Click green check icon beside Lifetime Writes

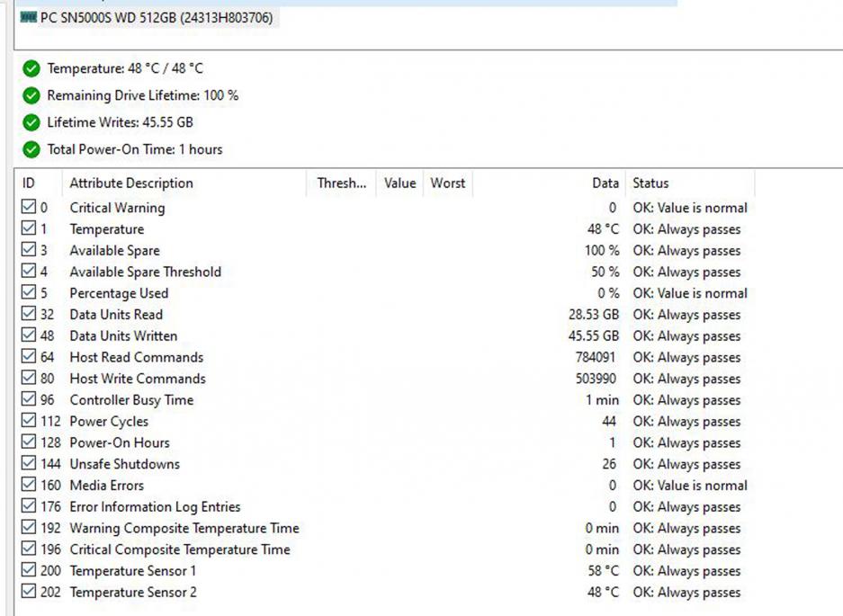[x=31, y=123]
